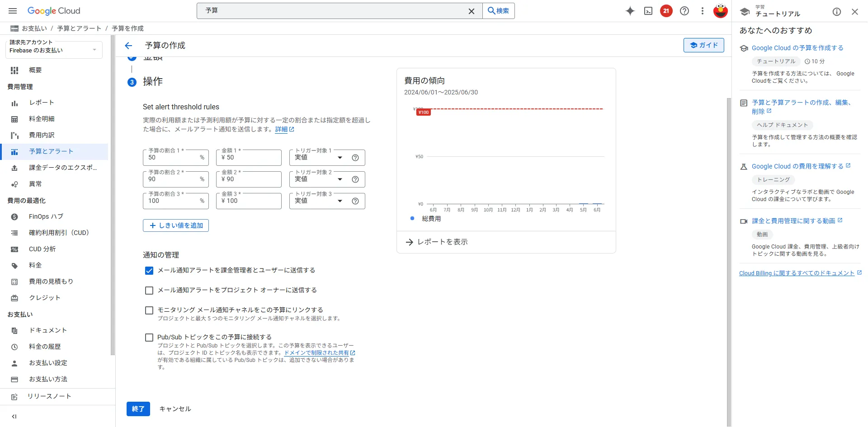Open お支払い方法 in the sidebar
The width and height of the screenshot is (868, 427).
(x=54, y=379)
